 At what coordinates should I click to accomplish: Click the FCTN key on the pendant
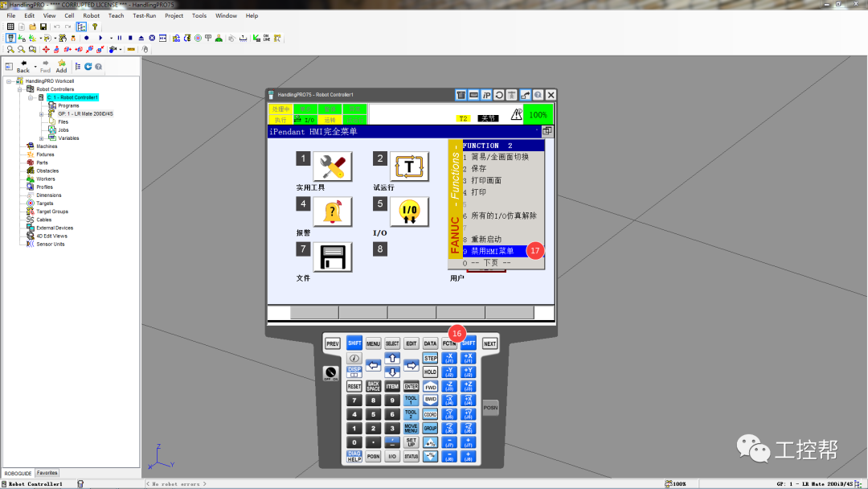[x=449, y=344]
